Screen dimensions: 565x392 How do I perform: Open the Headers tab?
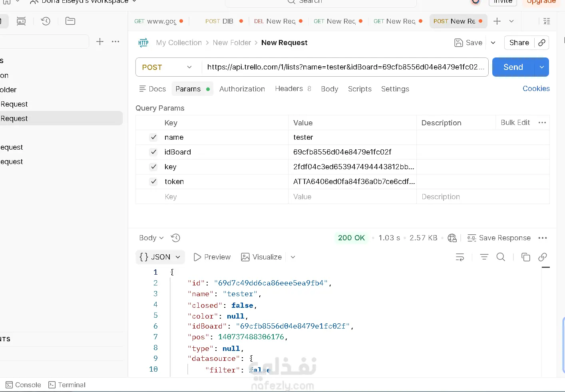coord(289,89)
